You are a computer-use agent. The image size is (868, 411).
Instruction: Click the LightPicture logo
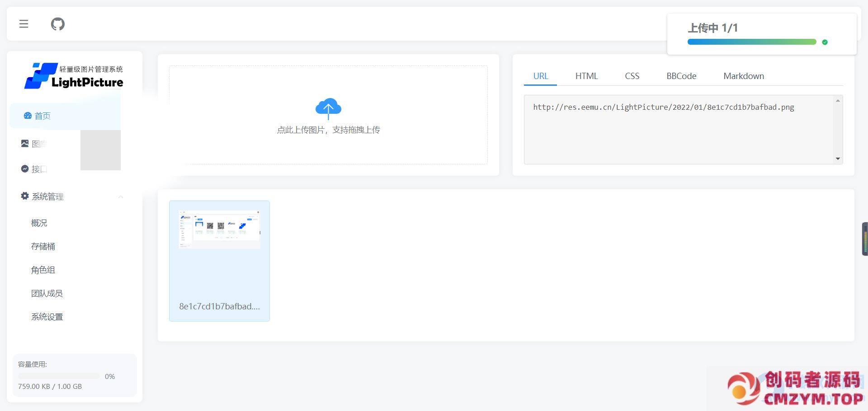pyautogui.click(x=74, y=76)
